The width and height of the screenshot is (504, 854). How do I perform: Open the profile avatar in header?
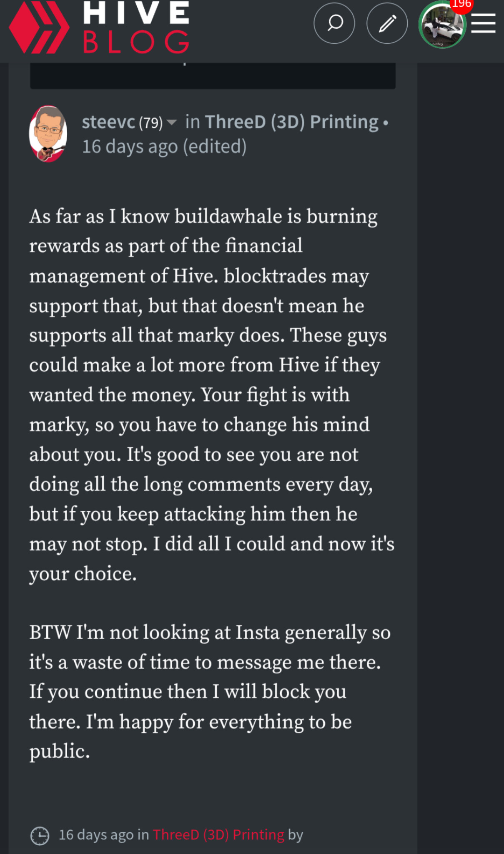coord(442,26)
